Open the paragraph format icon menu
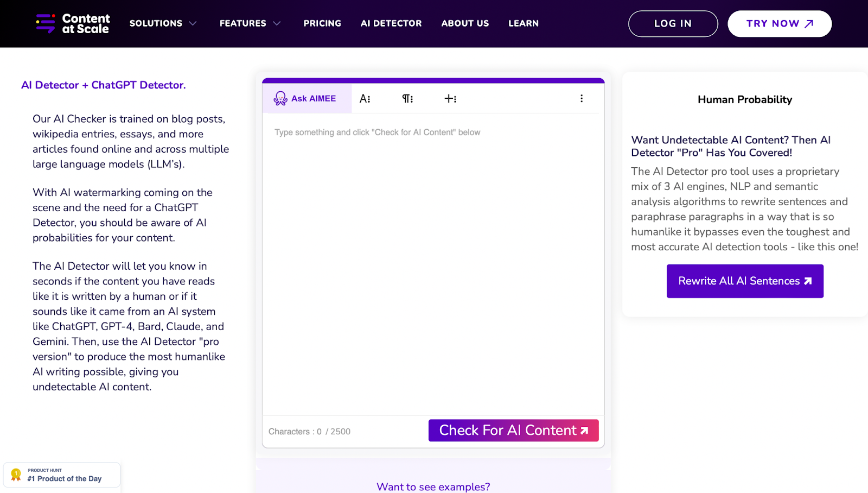 pyautogui.click(x=407, y=98)
